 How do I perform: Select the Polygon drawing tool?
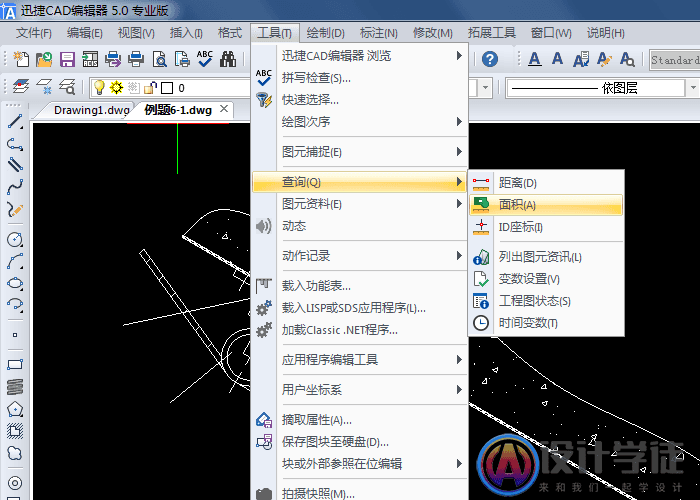click(x=15, y=409)
